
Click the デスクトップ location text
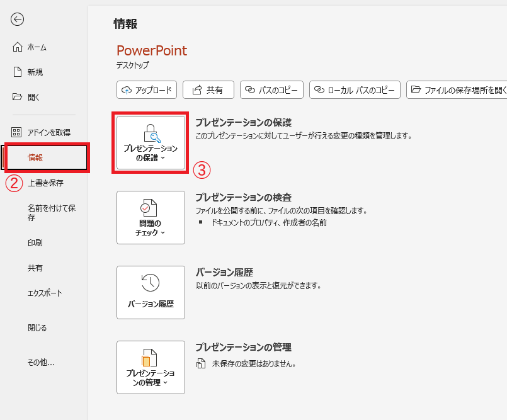click(132, 65)
